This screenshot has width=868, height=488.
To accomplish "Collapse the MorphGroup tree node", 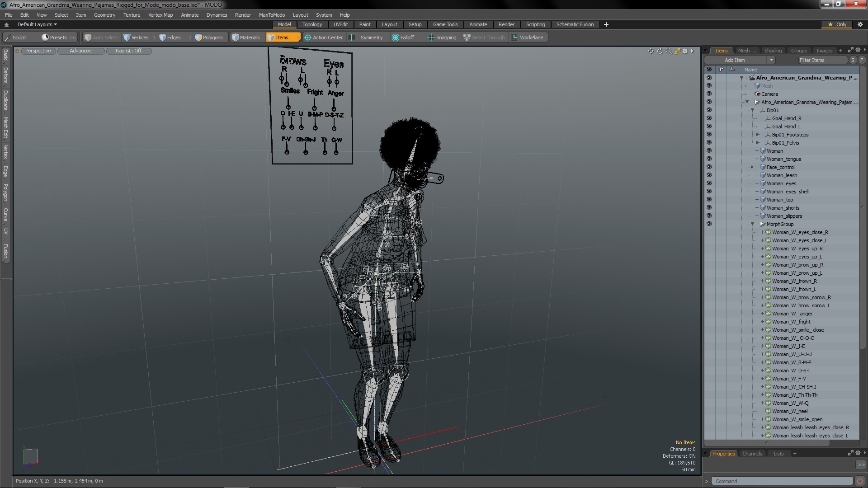I will (753, 224).
